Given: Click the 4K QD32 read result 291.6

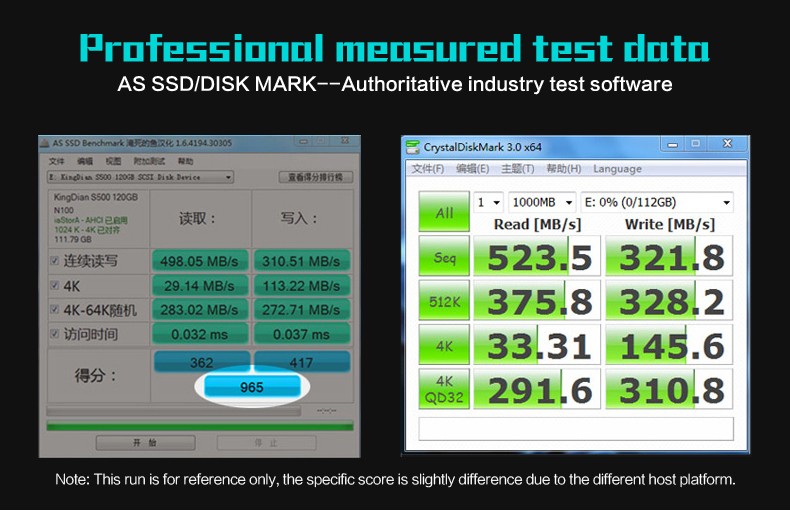Looking at the screenshot, I should point(537,389).
